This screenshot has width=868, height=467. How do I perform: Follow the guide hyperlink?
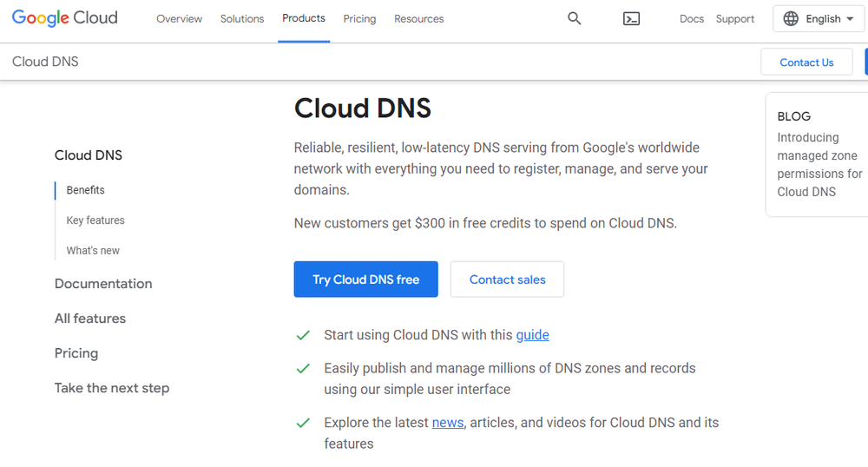click(533, 335)
